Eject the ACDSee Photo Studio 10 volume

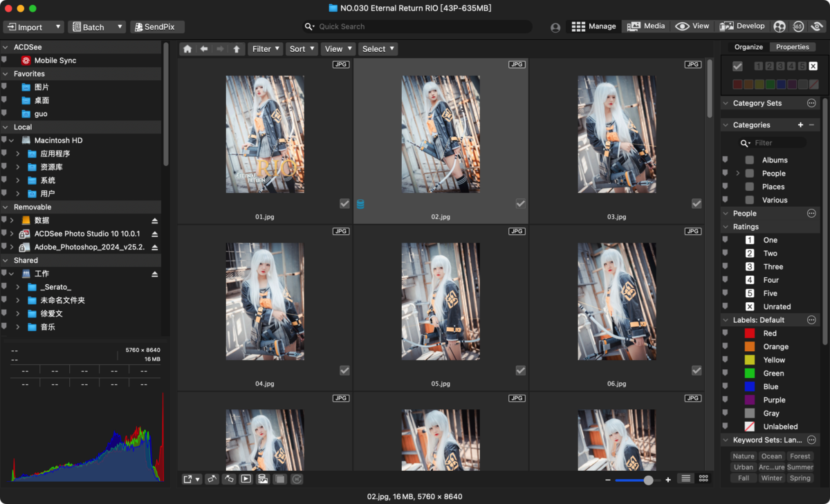click(155, 234)
